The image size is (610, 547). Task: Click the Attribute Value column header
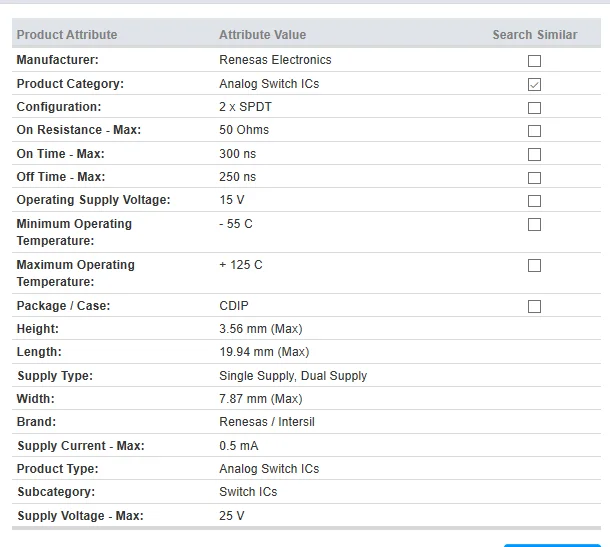click(263, 35)
